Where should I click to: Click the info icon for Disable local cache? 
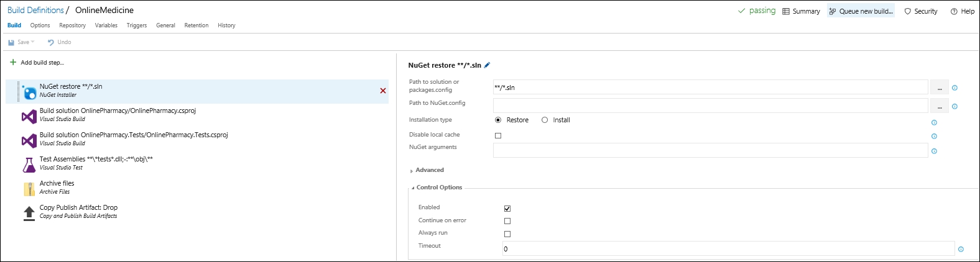point(934,136)
